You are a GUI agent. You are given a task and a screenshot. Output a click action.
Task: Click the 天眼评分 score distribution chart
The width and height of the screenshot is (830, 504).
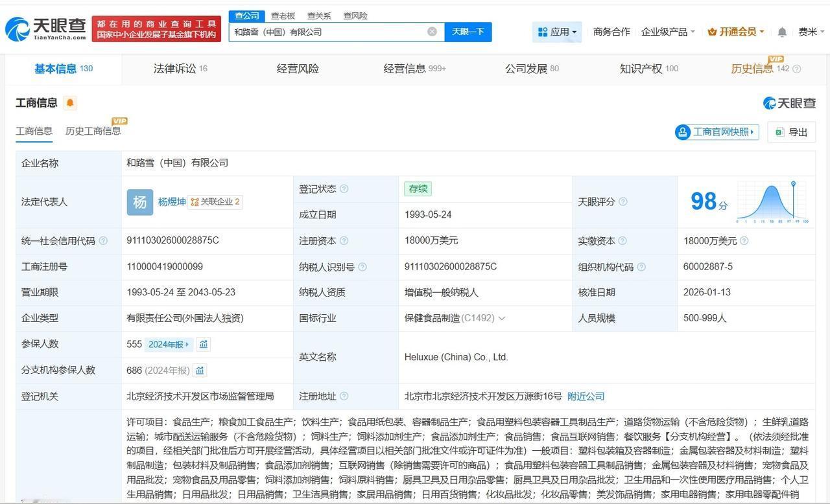(772, 202)
